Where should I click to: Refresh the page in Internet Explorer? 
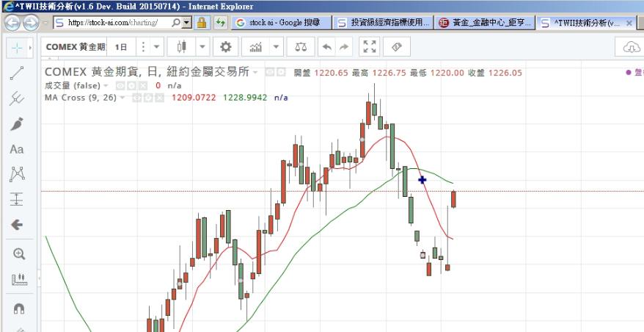(221, 23)
